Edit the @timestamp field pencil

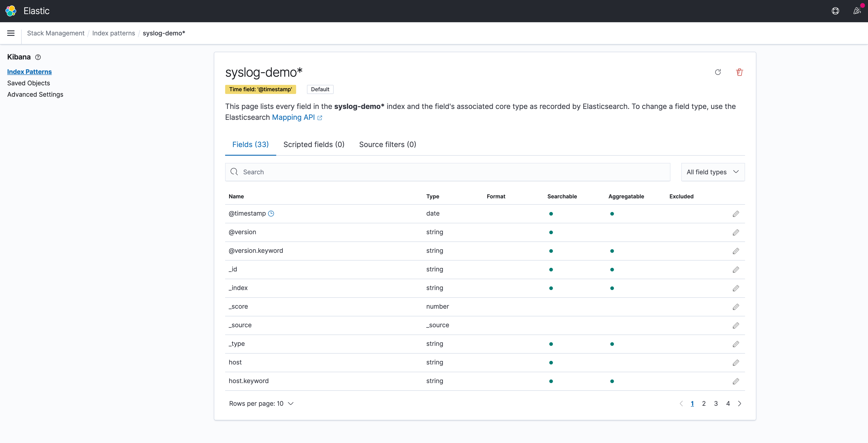pos(735,214)
